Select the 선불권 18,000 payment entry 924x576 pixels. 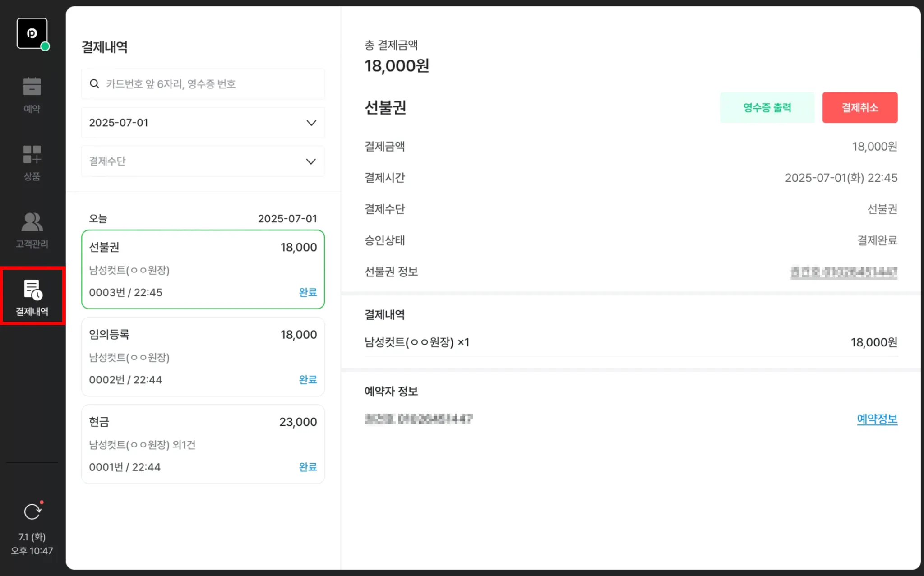(x=203, y=269)
